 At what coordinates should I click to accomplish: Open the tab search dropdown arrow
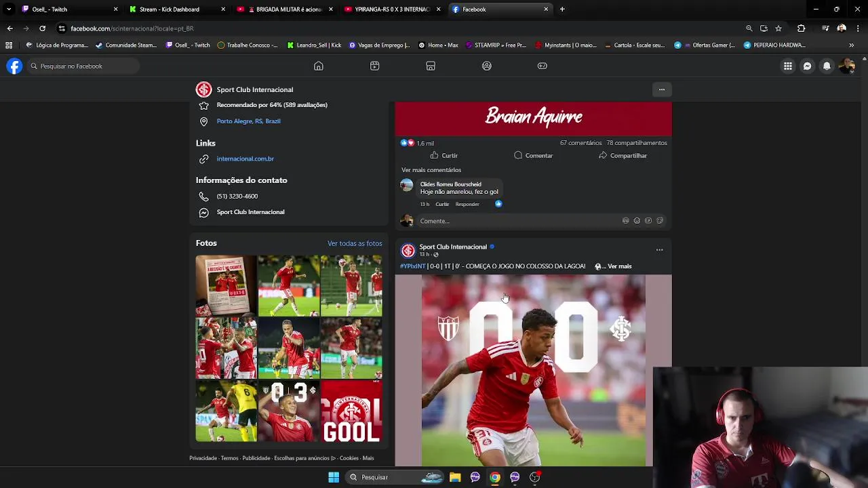8,9
